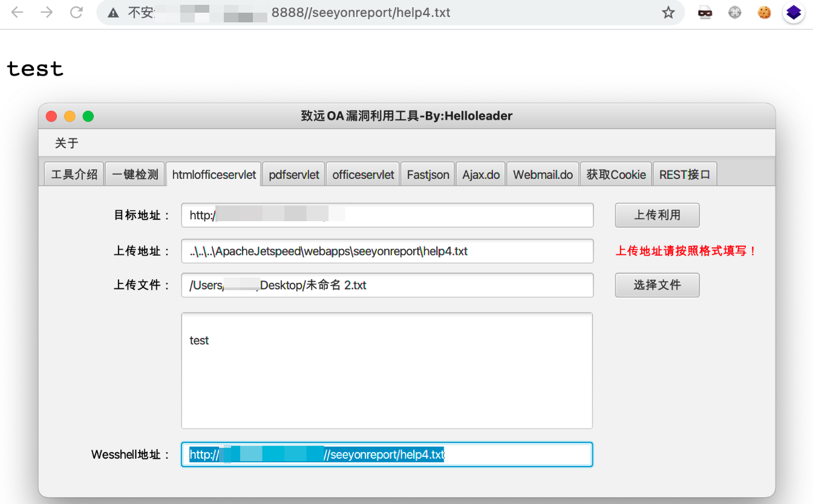Open the cookie extension icon
Viewport: 813px width, 504px height.
(x=764, y=12)
